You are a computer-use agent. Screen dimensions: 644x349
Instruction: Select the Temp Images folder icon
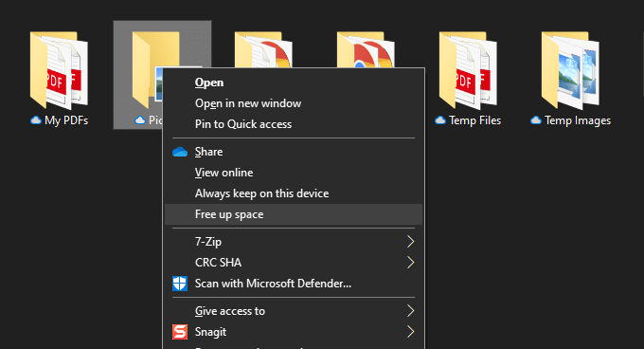coord(570,70)
